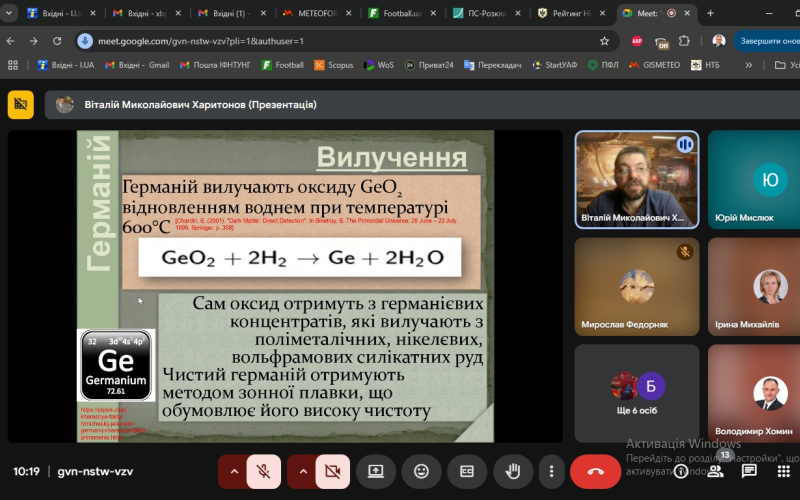Click the yellow presentation pin icon
Viewport: 800px width, 500px height.
coord(21,105)
